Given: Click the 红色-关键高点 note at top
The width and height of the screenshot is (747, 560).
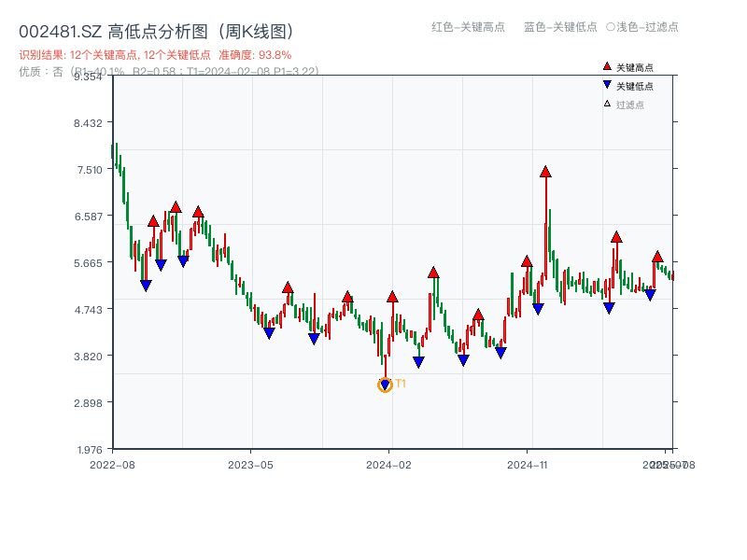Looking at the screenshot, I should click(468, 27).
